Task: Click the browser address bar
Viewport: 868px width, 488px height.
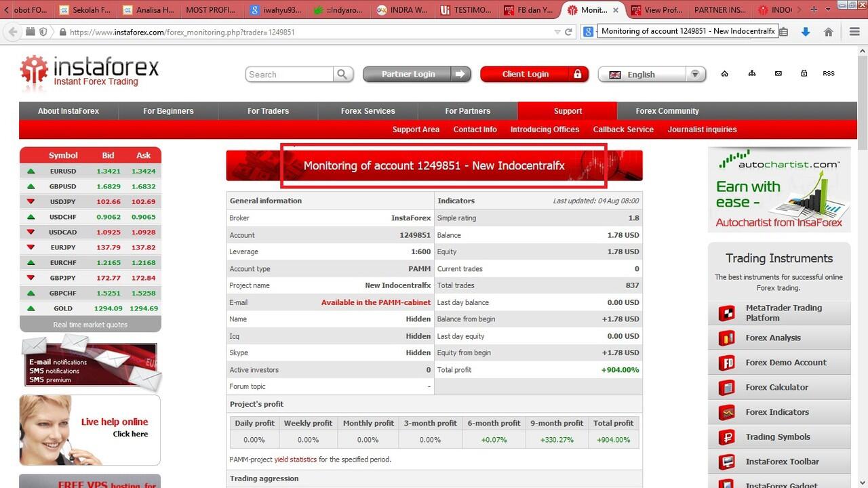Action: click(305, 32)
